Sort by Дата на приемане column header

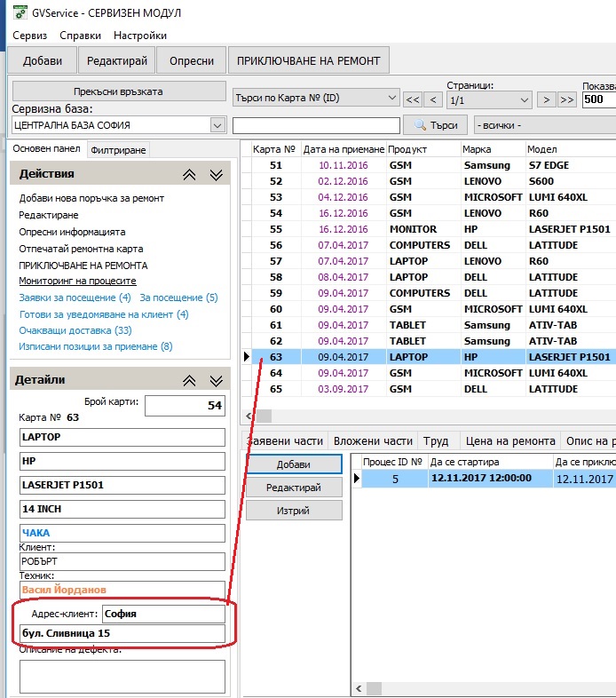pos(344,149)
